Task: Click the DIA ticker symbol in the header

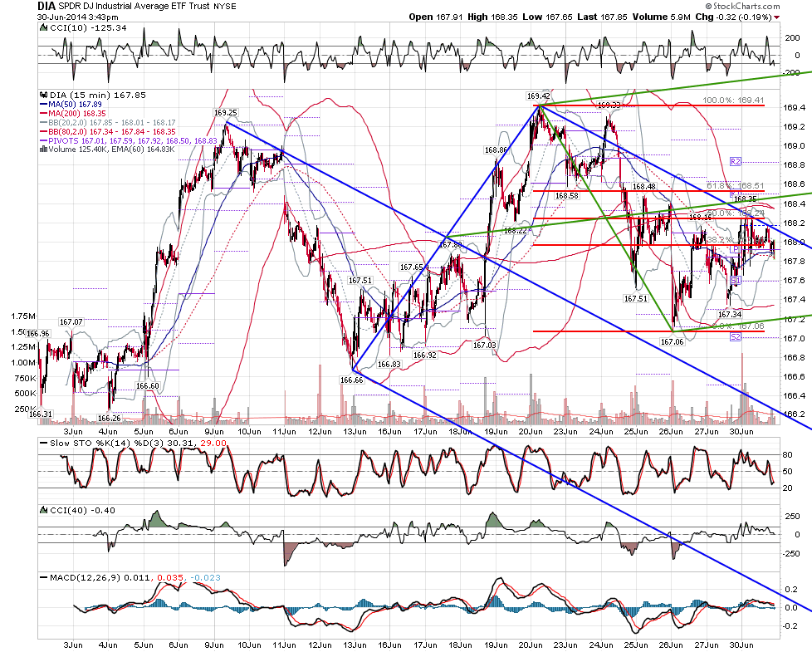Action: pos(46,6)
